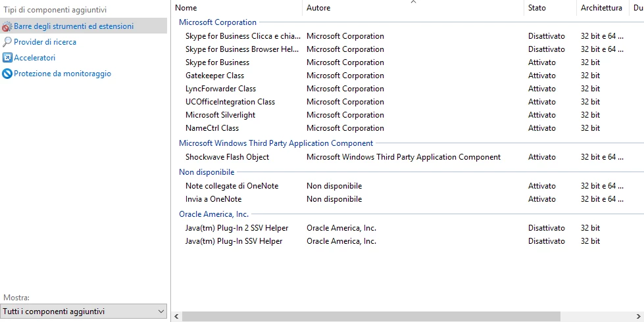
Task: Click Attivato status of Microsoft Silverlight
Action: coord(542,115)
